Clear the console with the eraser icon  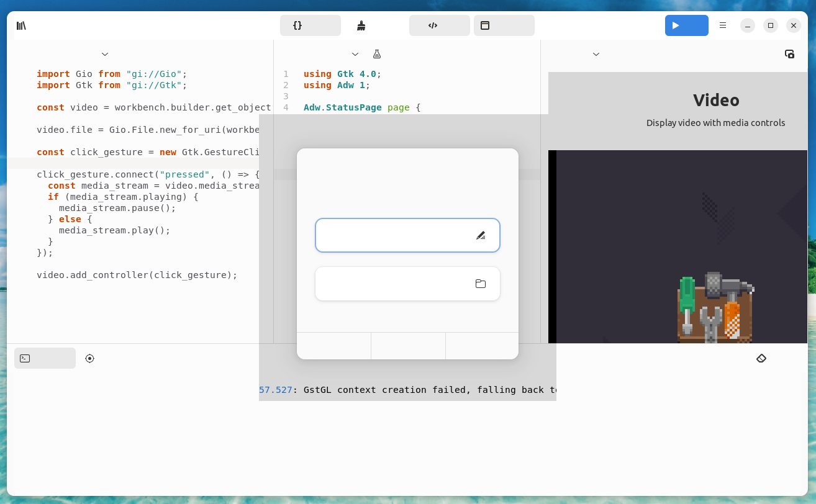(x=761, y=358)
